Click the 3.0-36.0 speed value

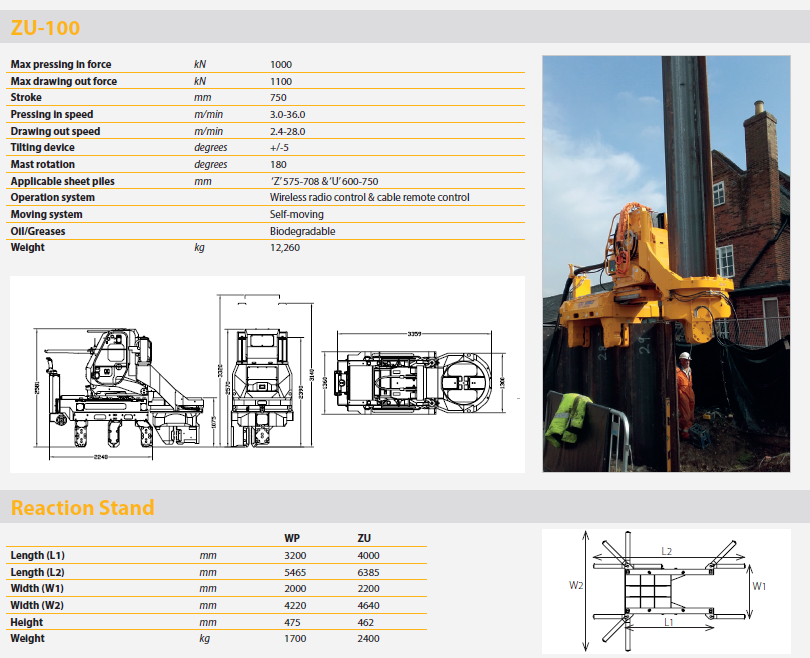pos(287,115)
